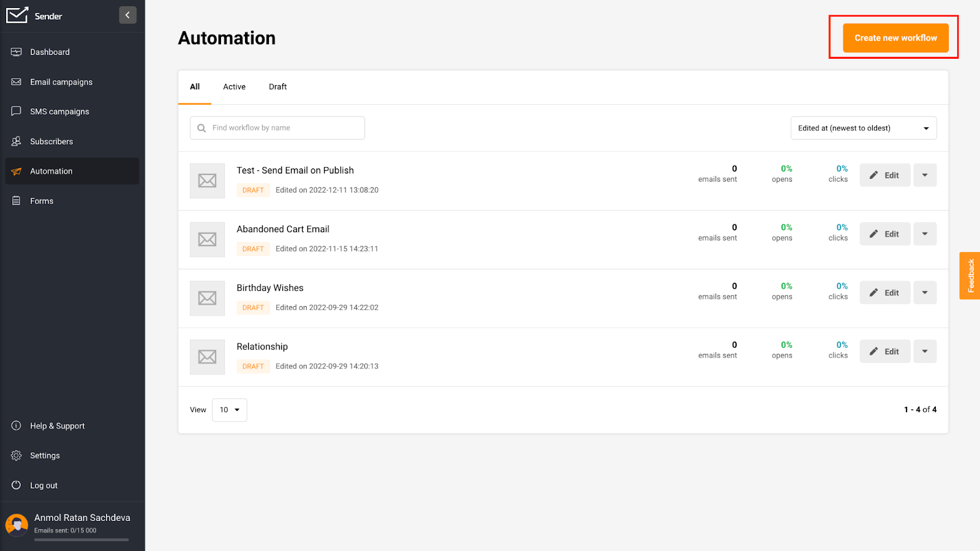Click the Subscribers icon in the sidebar
Screen dimensions: 980x551
pyautogui.click(x=16, y=141)
